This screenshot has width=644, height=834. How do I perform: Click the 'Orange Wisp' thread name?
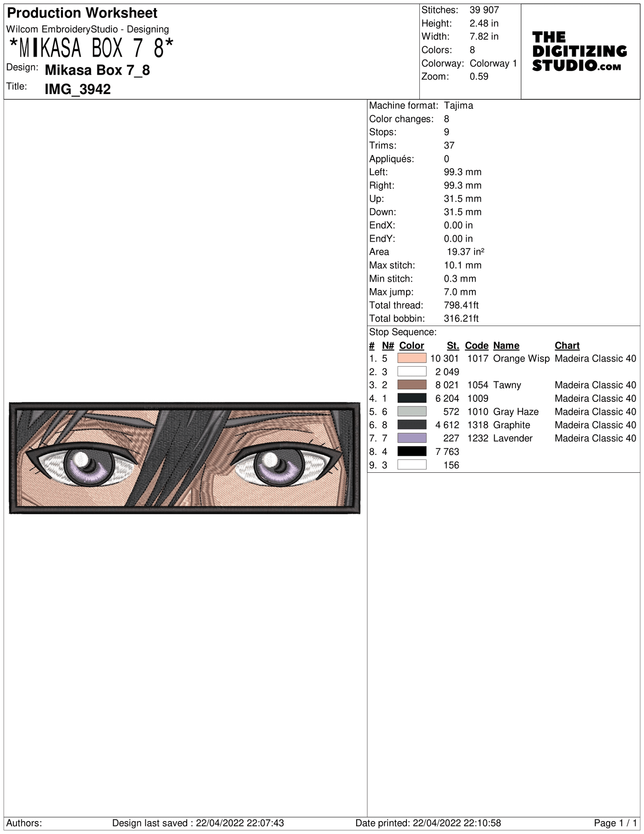[x=521, y=359]
